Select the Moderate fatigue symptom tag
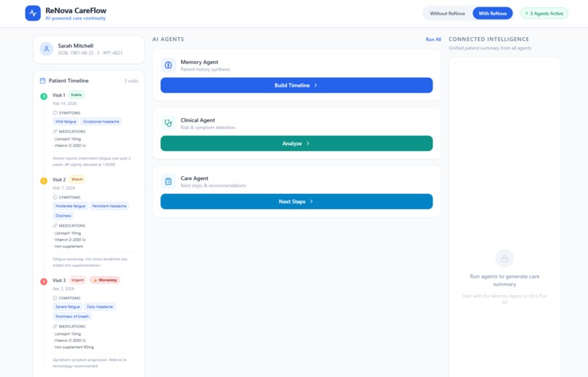Image resolution: width=588 pixels, height=377 pixels. point(70,206)
